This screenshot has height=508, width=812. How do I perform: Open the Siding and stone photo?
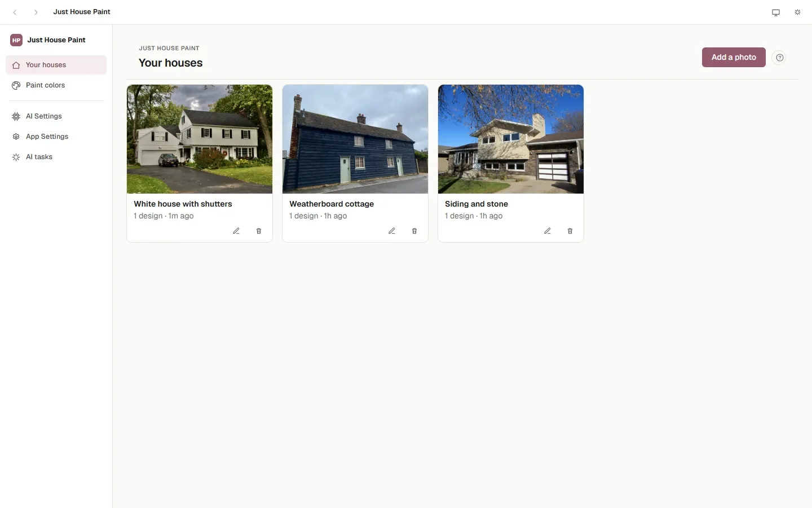pyautogui.click(x=511, y=139)
